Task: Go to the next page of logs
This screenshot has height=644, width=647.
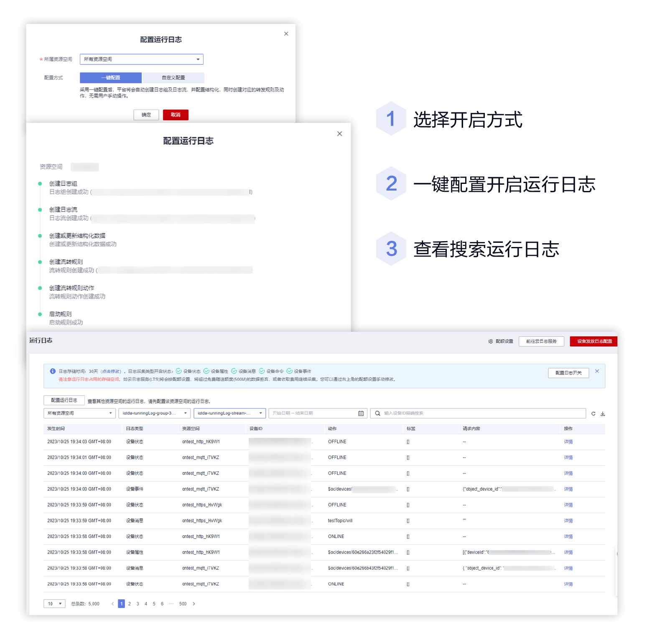Action: [x=194, y=604]
